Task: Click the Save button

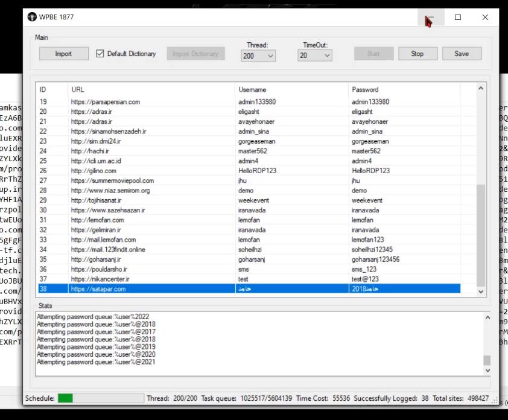Action: [x=462, y=54]
